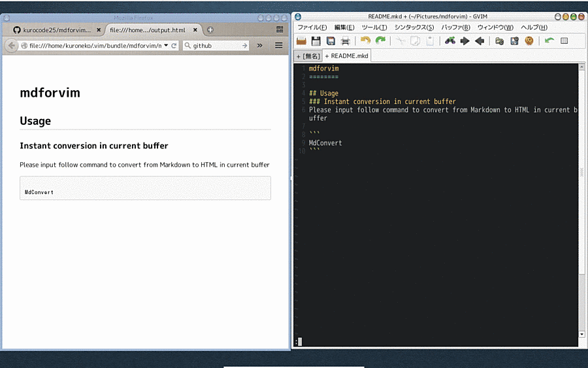
Task: Select the README.mkd tab in GVIM
Action: 346,56
